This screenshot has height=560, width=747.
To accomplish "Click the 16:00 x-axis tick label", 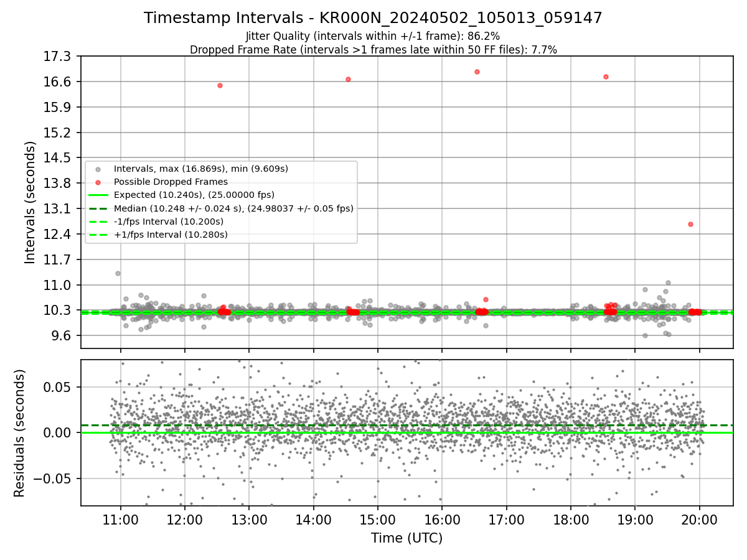I will click(x=442, y=519).
